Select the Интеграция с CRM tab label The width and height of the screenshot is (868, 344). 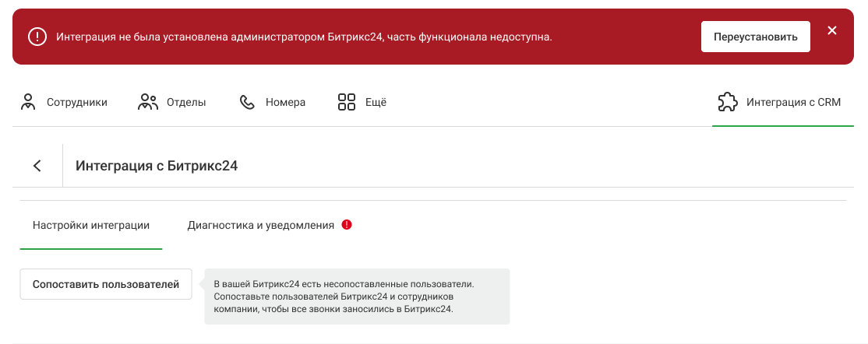pos(793,102)
